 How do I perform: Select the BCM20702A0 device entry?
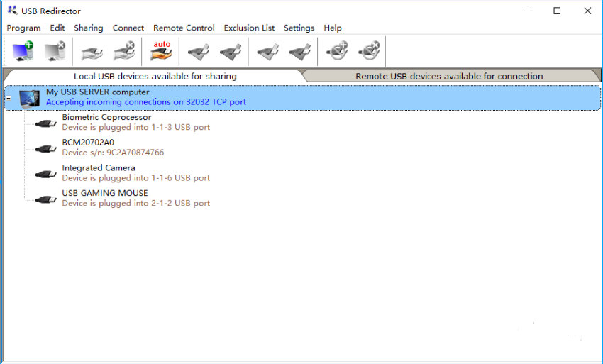coord(88,143)
